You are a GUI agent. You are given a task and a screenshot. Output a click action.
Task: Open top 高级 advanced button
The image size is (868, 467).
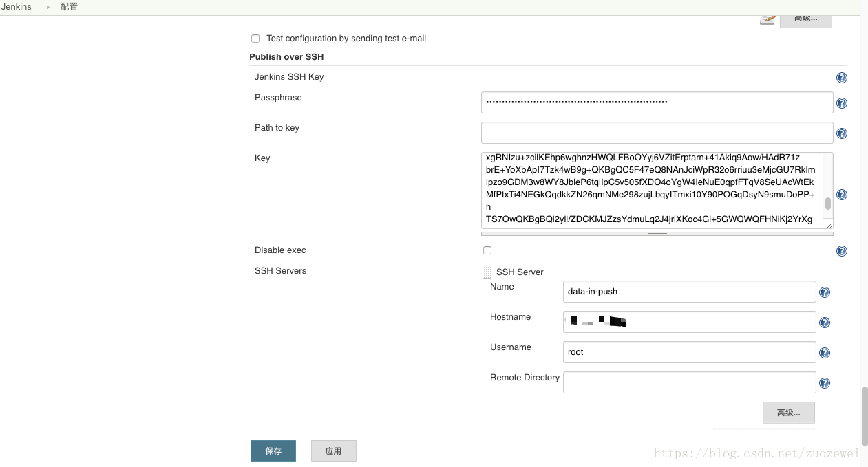tap(806, 20)
